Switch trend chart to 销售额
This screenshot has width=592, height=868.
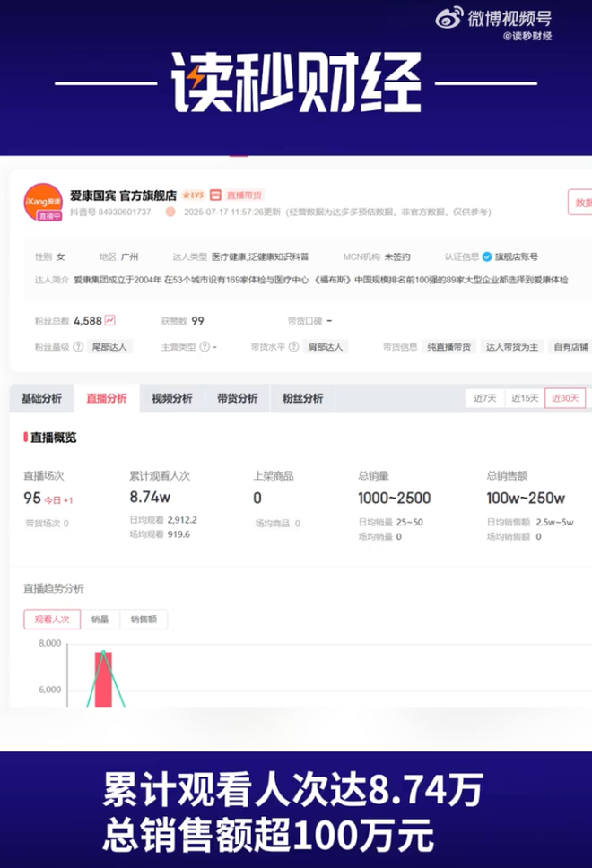click(144, 619)
